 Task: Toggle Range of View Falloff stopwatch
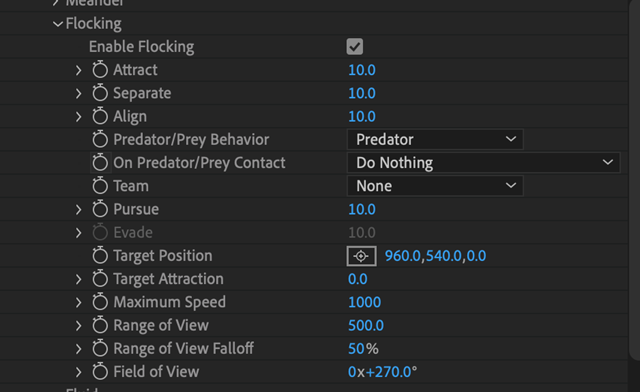(100, 348)
